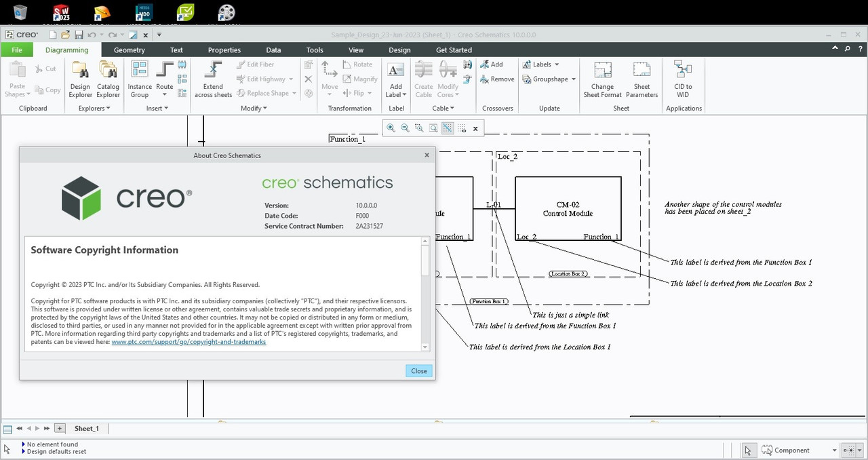Expand Insert group dropdown
Viewport: 868px width, 460px height.
pyautogui.click(x=156, y=108)
